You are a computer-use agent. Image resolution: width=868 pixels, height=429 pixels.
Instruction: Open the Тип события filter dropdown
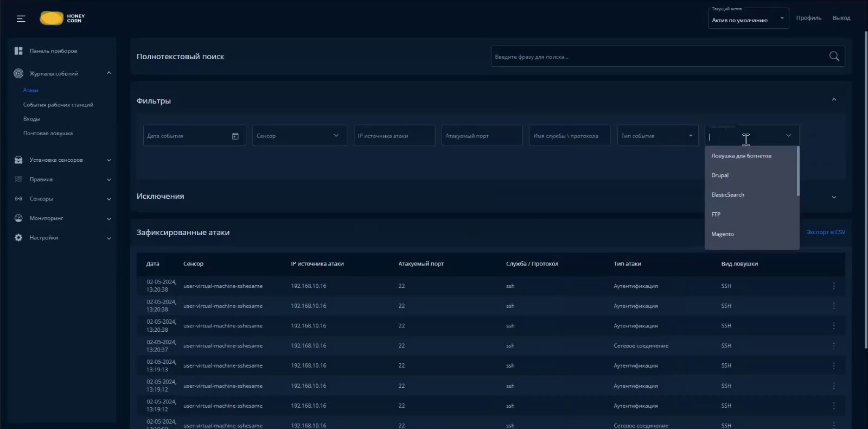(658, 136)
